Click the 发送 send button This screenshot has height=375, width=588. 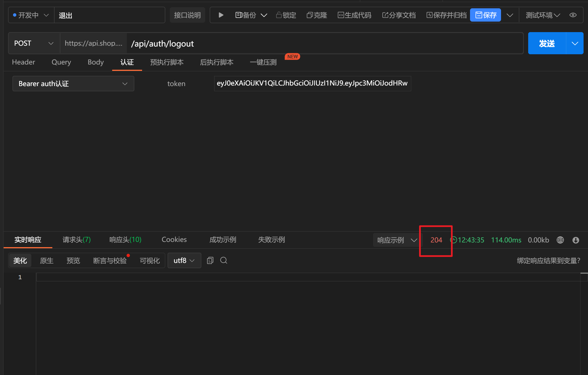click(x=547, y=43)
